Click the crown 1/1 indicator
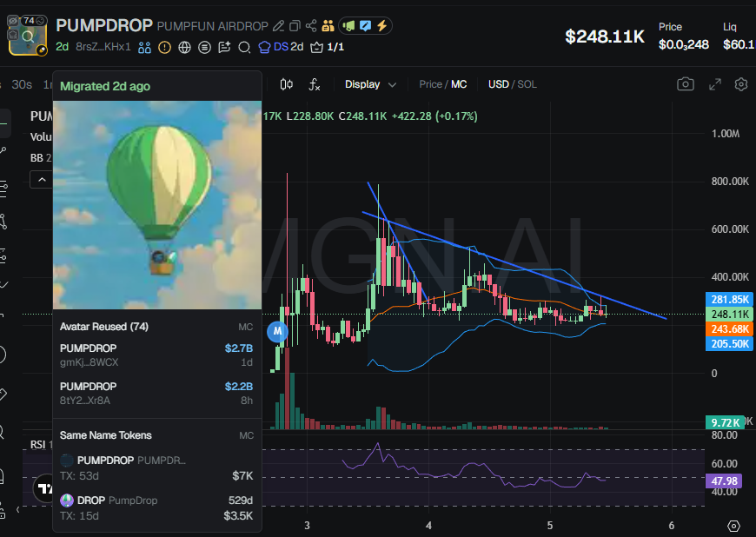Screen dimensions: 756x537 coord(328,47)
